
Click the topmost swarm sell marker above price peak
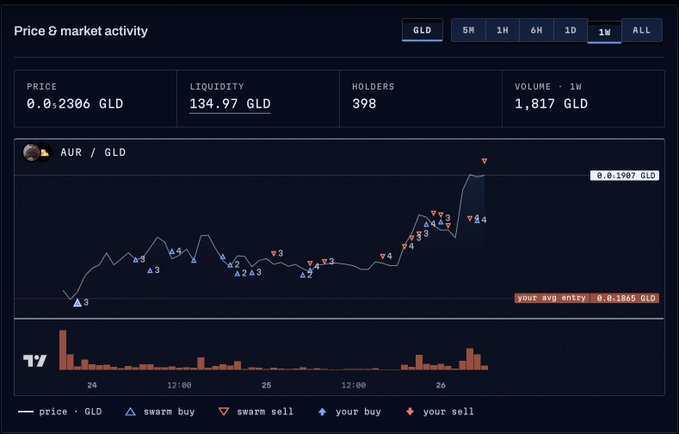(x=484, y=161)
